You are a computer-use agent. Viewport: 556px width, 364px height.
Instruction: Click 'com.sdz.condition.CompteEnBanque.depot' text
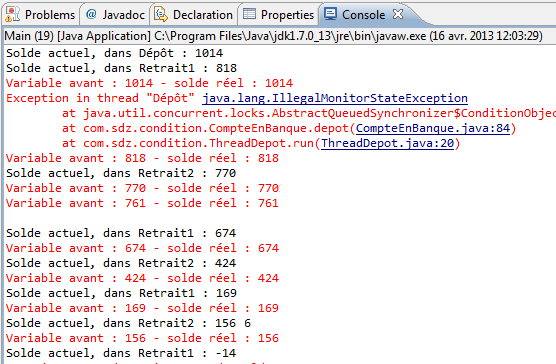point(216,128)
